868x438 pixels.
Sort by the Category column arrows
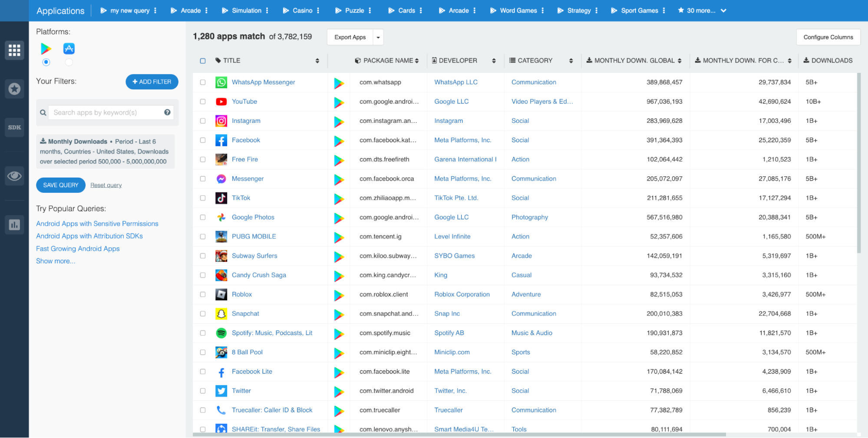point(571,61)
